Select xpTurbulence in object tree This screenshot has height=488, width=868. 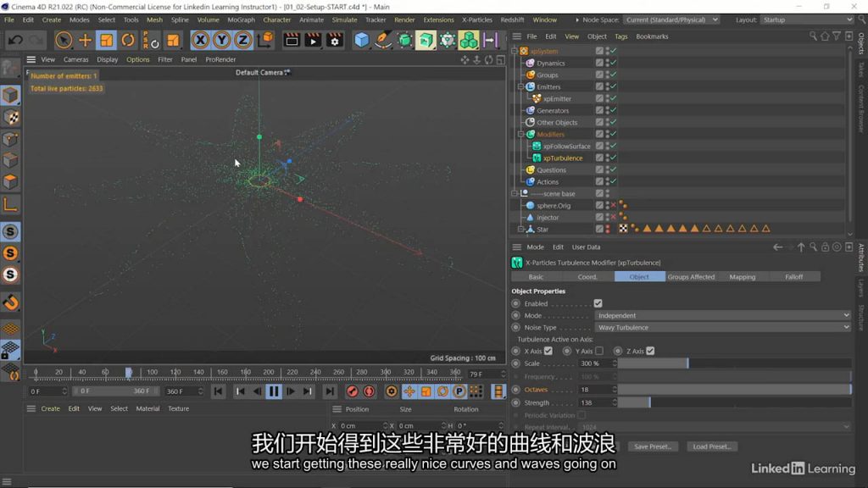tap(563, 158)
